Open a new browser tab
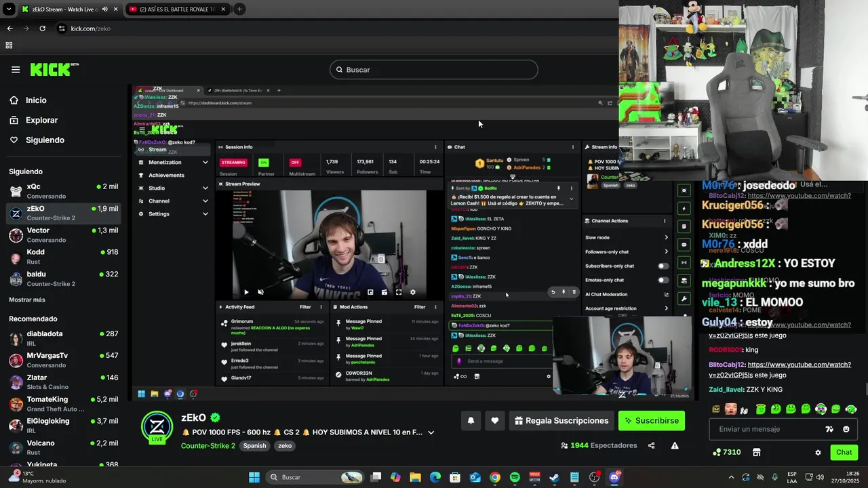Image resolution: width=868 pixels, height=488 pixels. 239,9
